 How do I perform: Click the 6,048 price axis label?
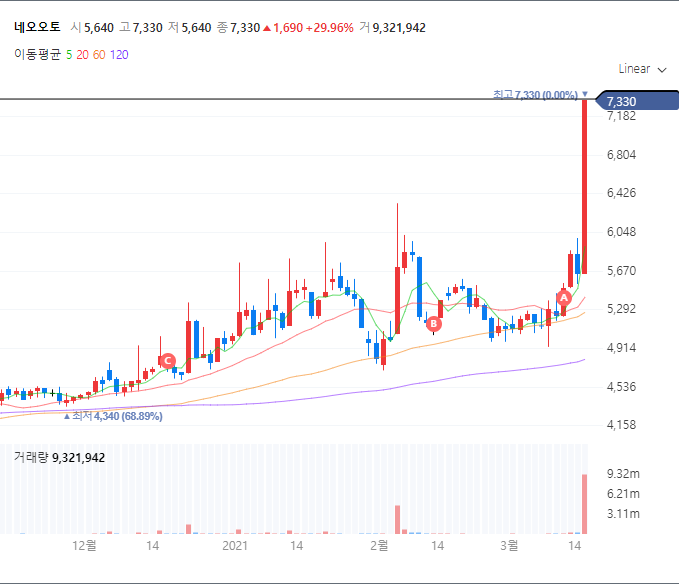(x=621, y=232)
